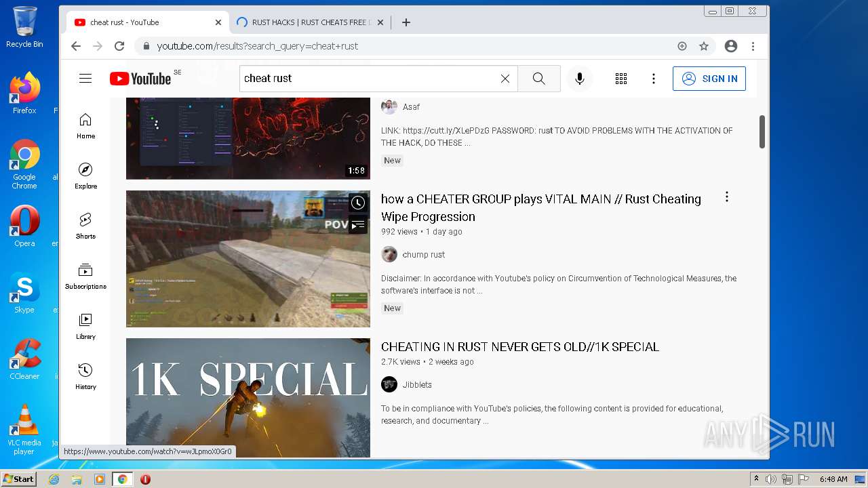Screen dimensions: 868x488
Task: Go back in Chrome
Action: (x=76, y=46)
